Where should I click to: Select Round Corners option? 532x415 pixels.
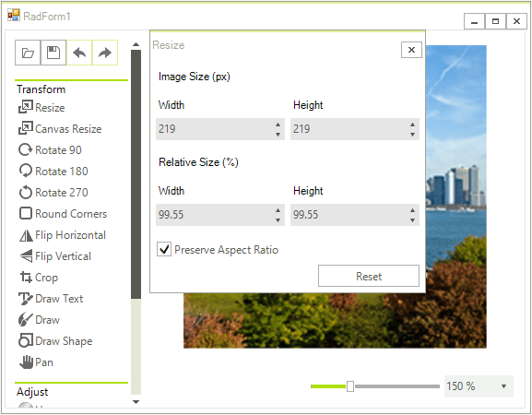[x=63, y=214]
